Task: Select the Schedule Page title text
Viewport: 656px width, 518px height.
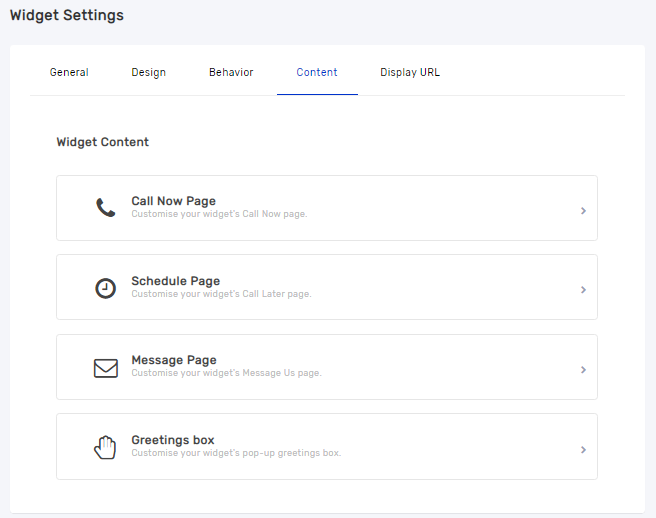Action: point(175,281)
